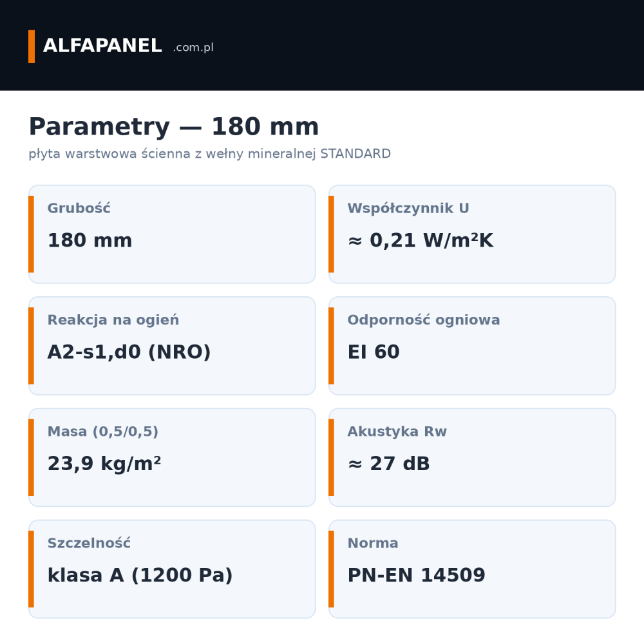644x644 pixels.
Task: Click the orange logo bar icon
Action: pos(31,46)
